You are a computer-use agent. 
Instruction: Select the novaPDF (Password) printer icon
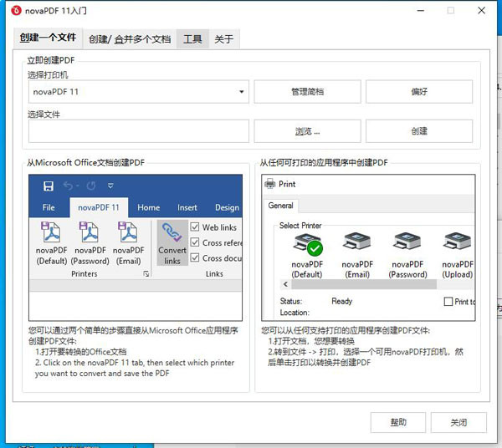407,246
